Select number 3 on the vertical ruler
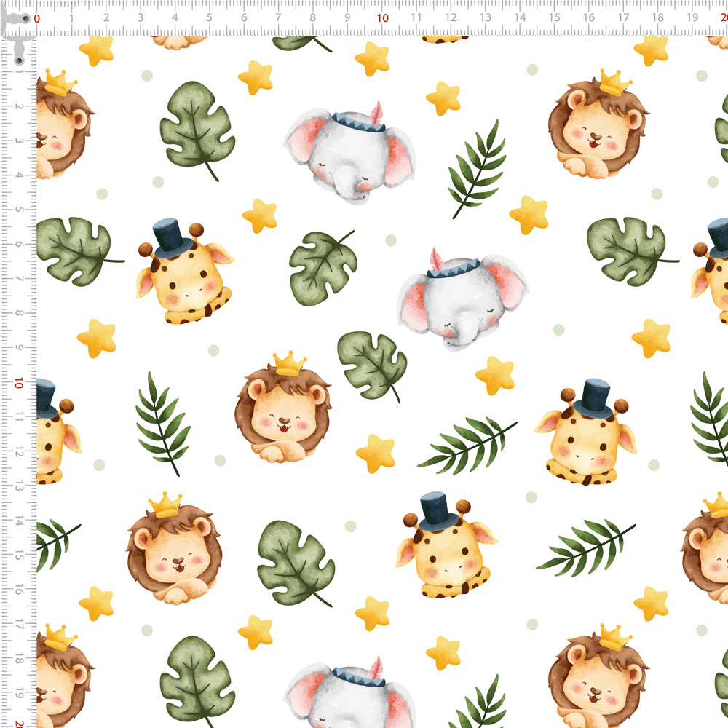The width and height of the screenshot is (728, 728). tap(19, 141)
